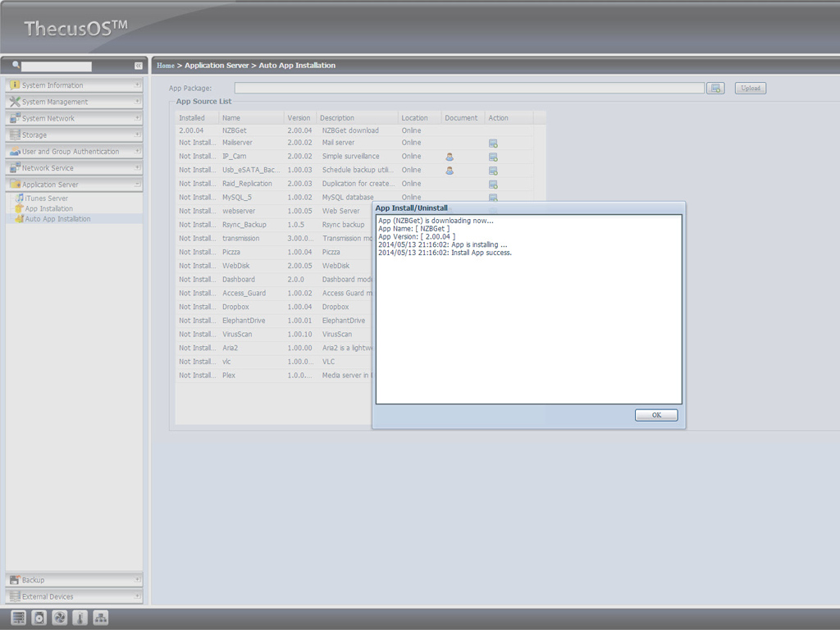Select the "webserver" name cell

click(239, 211)
